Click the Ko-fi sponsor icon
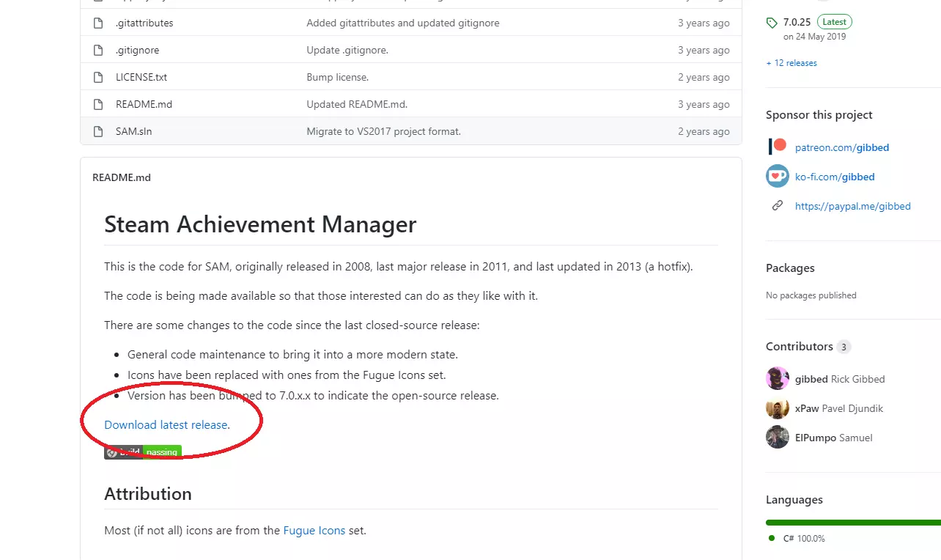941x560 pixels. 778,177
